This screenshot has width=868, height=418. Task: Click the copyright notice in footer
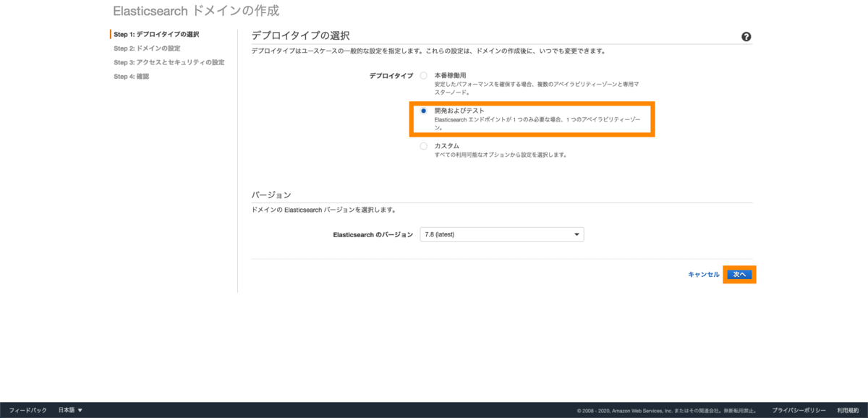(x=668, y=411)
